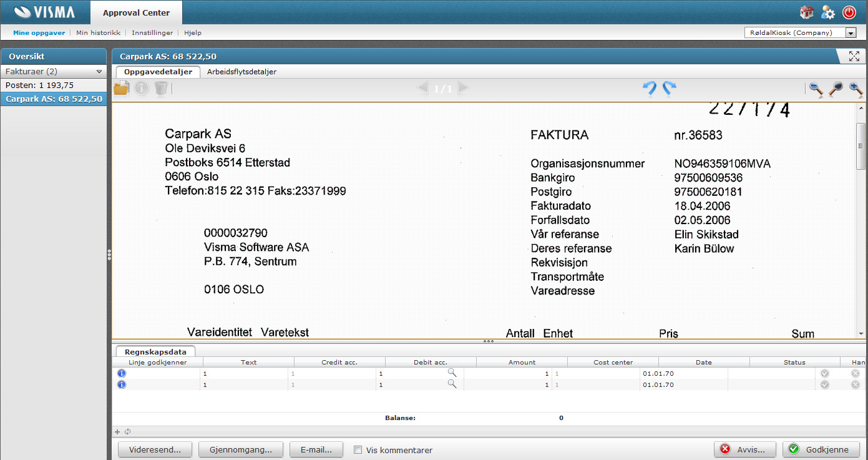Expand document view to full screen

[854, 56]
